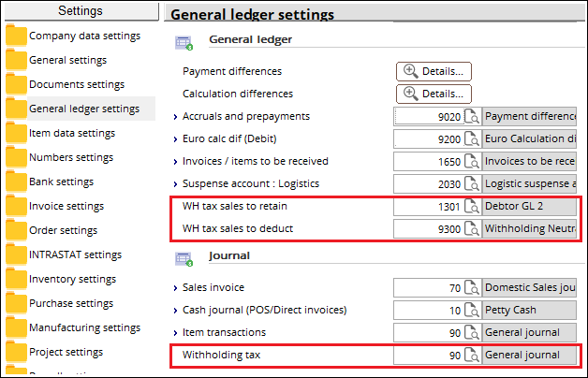Click Details button for Payment differences
The image size is (588, 378).
coord(434,71)
